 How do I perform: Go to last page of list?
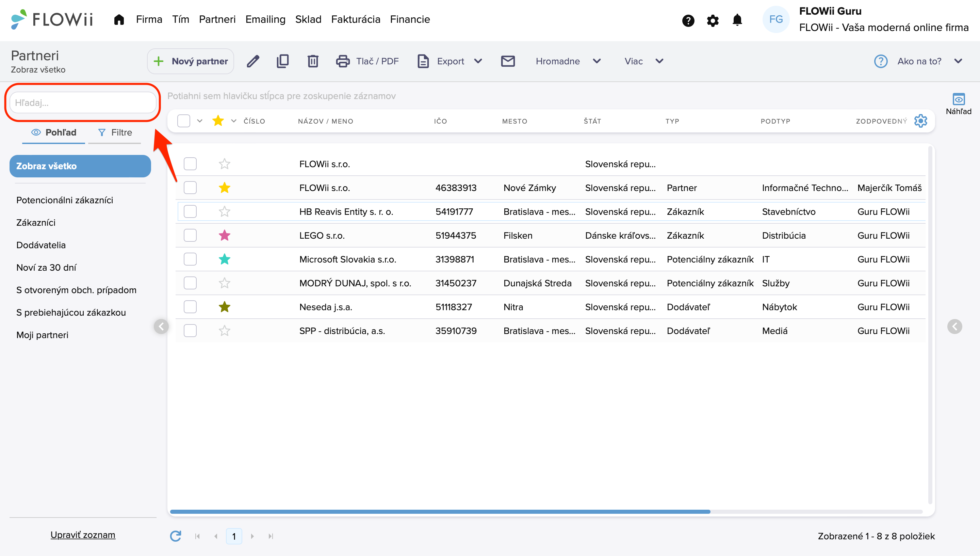point(271,536)
